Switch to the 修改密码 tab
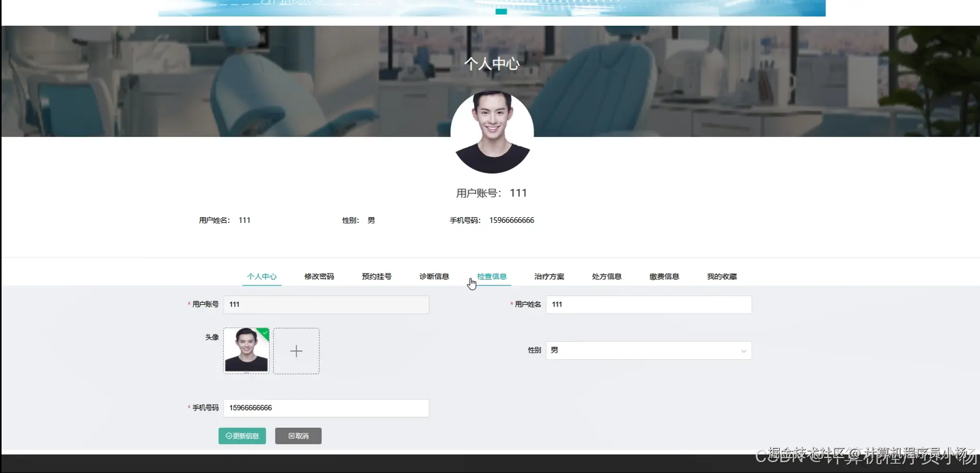Screen dimensions: 980x473 (319, 277)
